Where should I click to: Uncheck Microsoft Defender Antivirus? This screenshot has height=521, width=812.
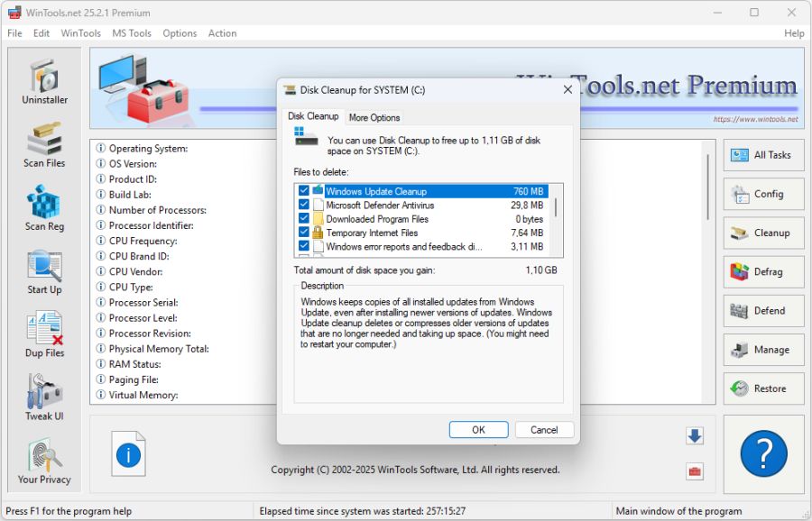click(x=303, y=205)
